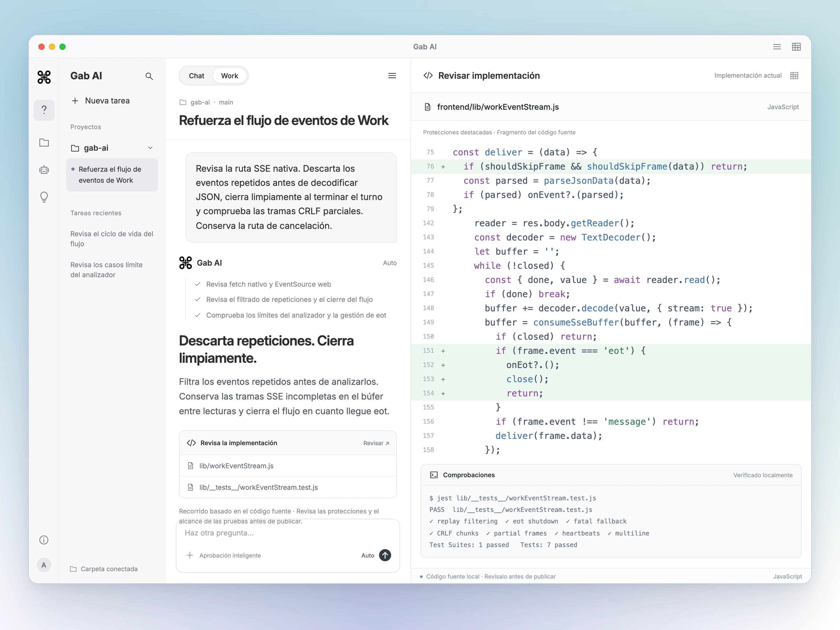Click code line 76 shouldSkipFrame
Viewport: 840px width, 630px height.
click(x=611, y=166)
